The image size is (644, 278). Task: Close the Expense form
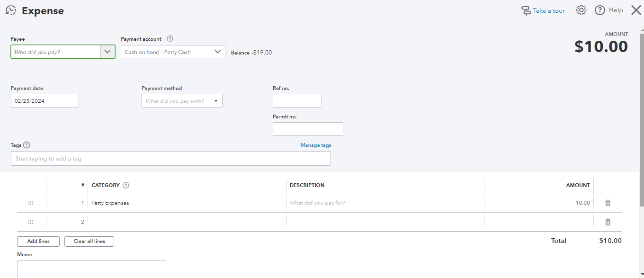pos(636,10)
